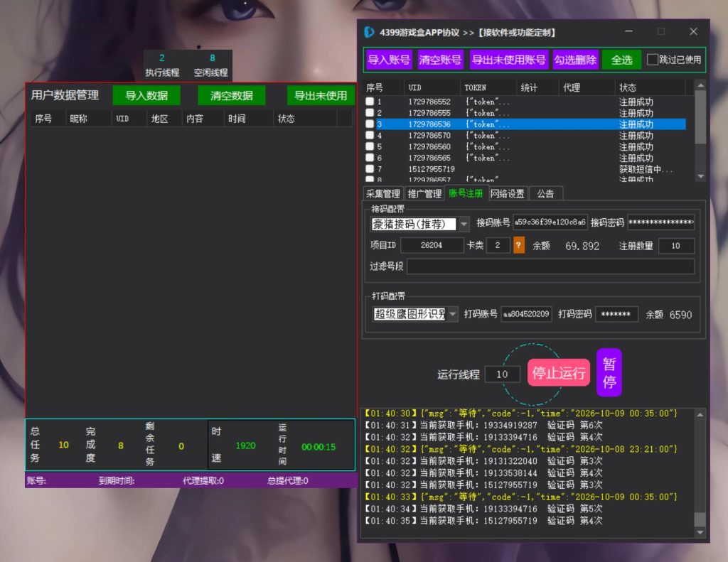Check the box for account row 6

(x=370, y=157)
